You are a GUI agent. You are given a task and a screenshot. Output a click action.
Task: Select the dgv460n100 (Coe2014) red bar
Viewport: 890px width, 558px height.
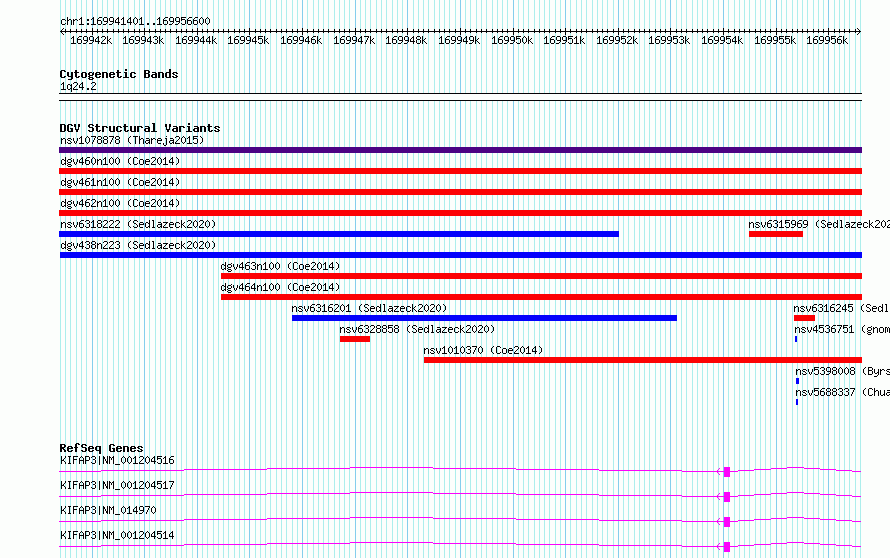click(460, 171)
